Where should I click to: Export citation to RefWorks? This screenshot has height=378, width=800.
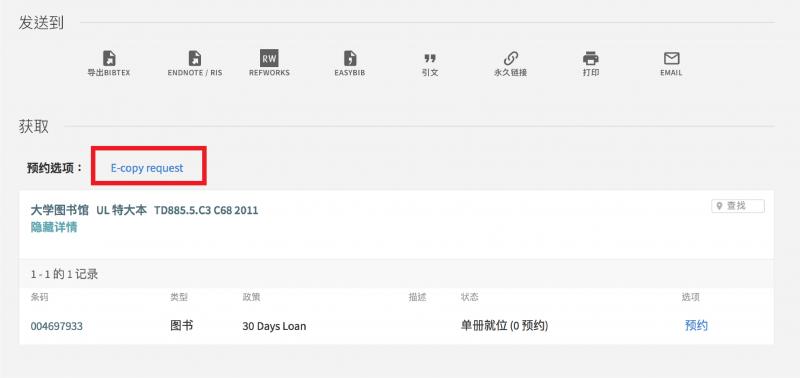click(269, 63)
